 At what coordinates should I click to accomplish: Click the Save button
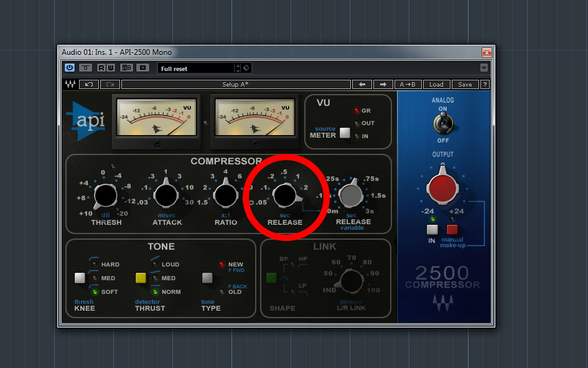tap(465, 85)
